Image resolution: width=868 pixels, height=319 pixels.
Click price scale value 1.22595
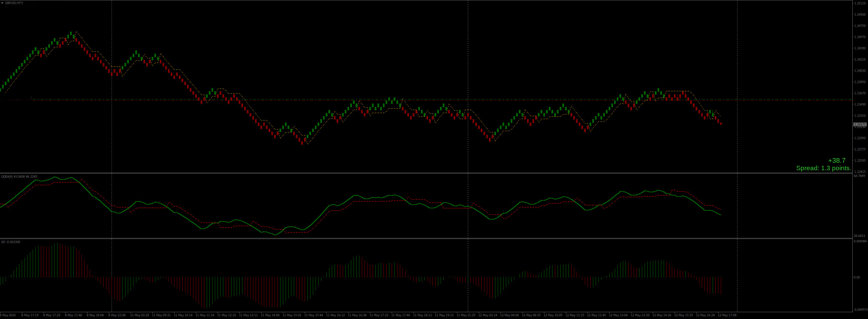pyautogui.click(x=860, y=161)
